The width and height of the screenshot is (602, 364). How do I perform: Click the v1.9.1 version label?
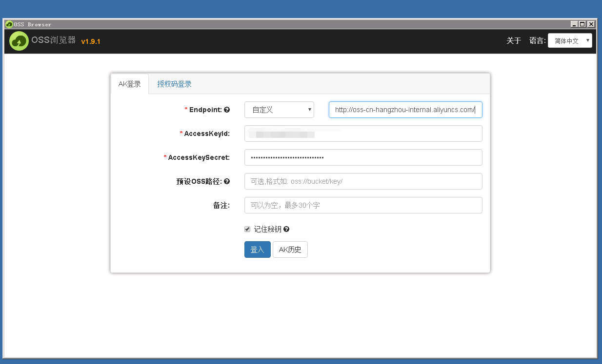pyautogui.click(x=91, y=41)
